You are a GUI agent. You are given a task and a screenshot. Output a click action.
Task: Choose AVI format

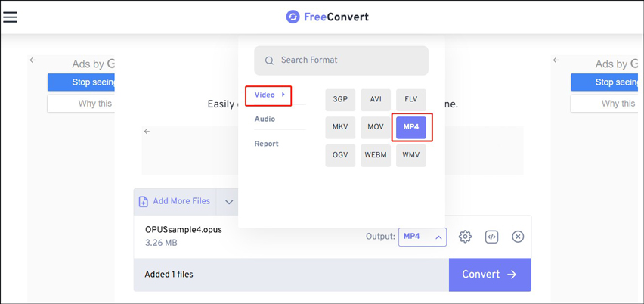click(376, 100)
